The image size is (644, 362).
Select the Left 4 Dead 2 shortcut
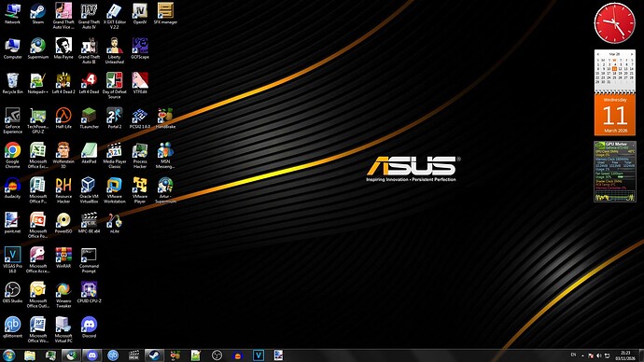coord(63,84)
